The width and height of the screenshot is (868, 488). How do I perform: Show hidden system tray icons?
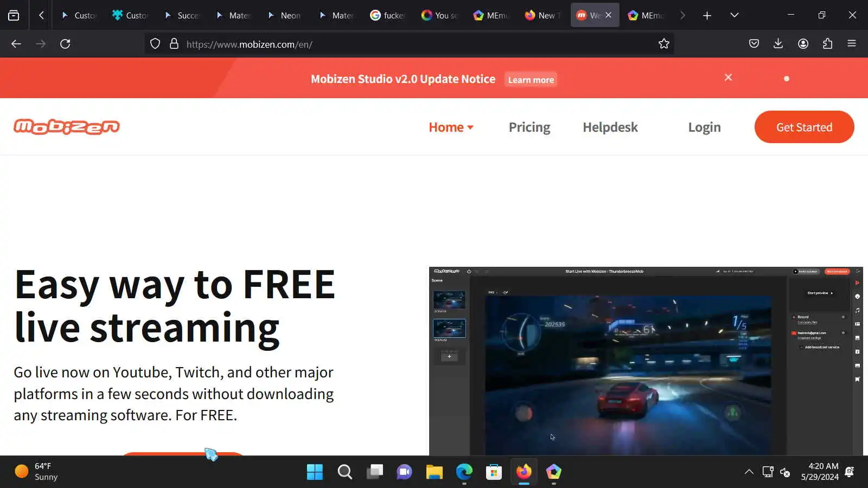(749, 472)
